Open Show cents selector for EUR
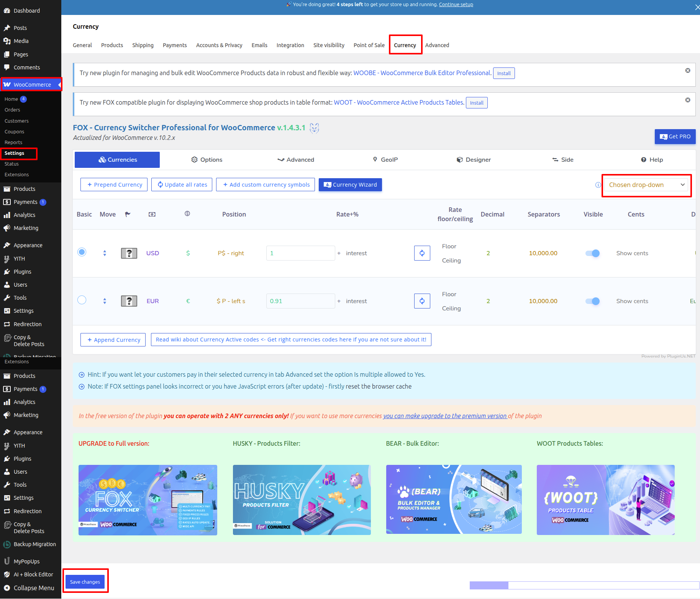 632,301
